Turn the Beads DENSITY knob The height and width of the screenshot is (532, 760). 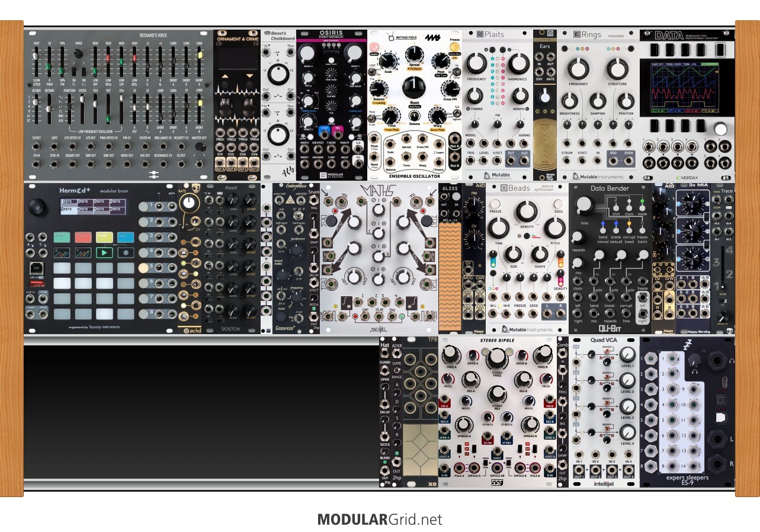[526, 212]
